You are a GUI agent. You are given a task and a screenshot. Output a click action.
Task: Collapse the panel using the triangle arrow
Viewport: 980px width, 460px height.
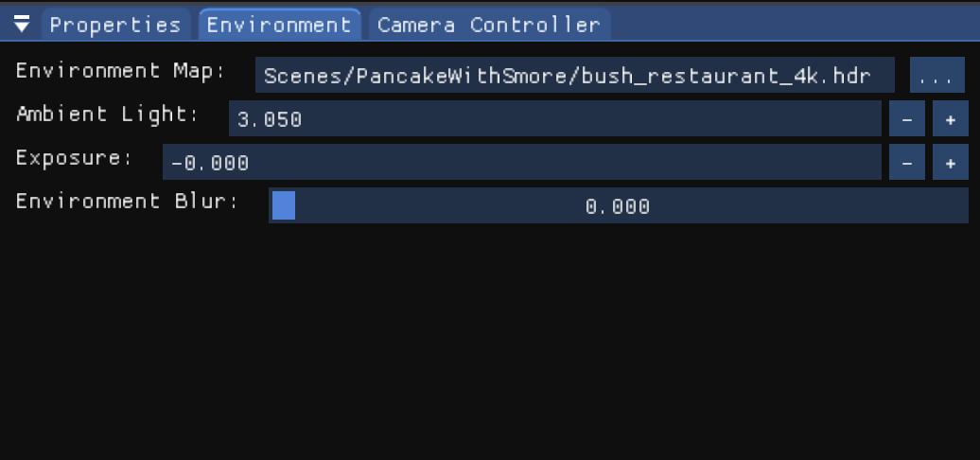coord(22,24)
